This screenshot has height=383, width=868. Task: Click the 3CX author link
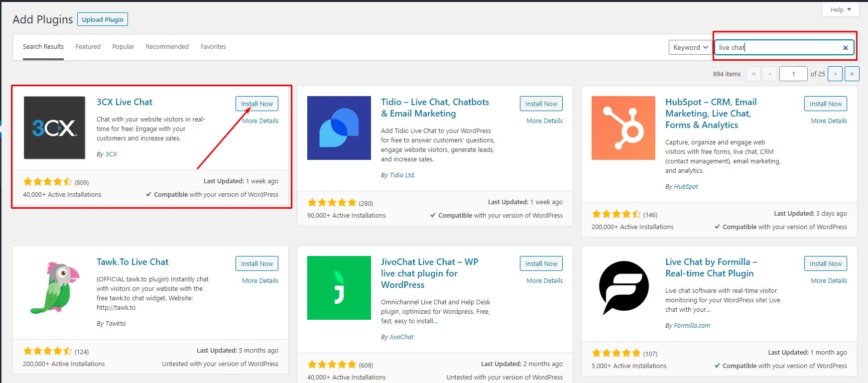point(111,154)
